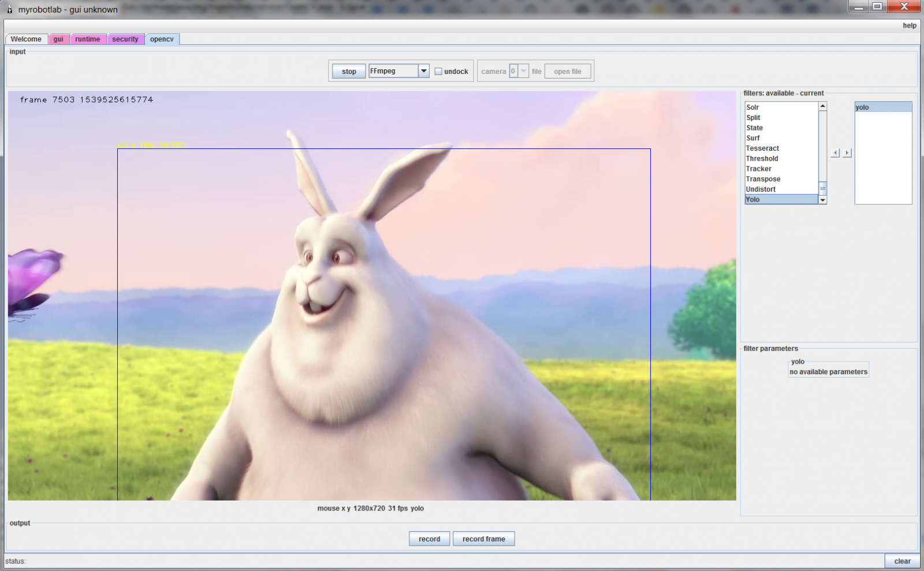Image resolution: width=924 pixels, height=571 pixels.
Task: Open the security tab
Action: pyautogui.click(x=125, y=39)
